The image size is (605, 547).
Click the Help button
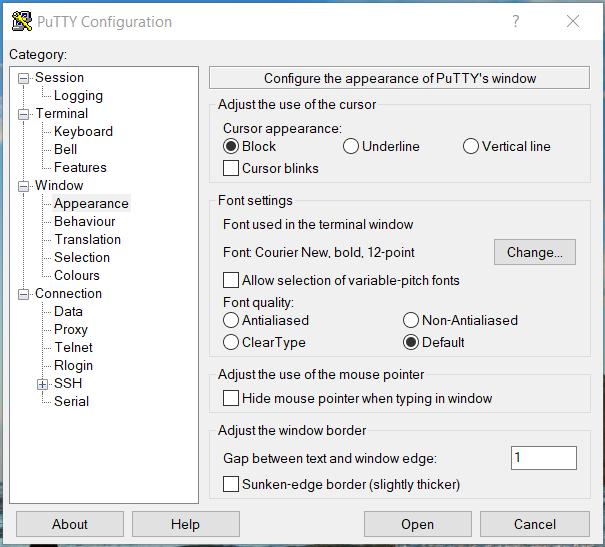pos(186,524)
